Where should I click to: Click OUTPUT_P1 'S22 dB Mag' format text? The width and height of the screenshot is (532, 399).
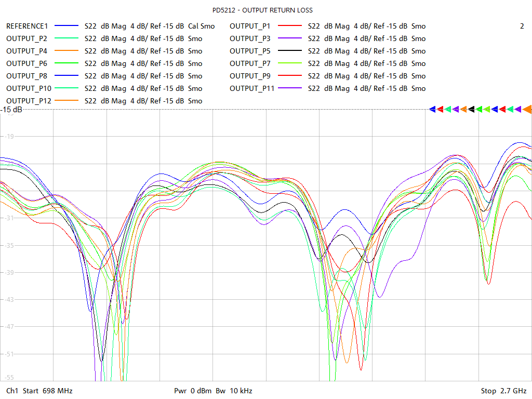coord(329,26)
